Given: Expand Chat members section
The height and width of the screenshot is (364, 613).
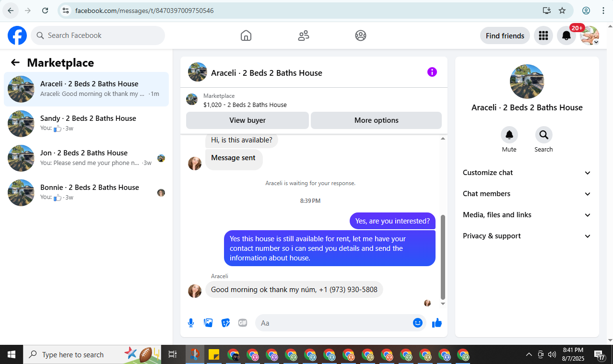Looking at the screenshot, I should click(x=527, y=194).
